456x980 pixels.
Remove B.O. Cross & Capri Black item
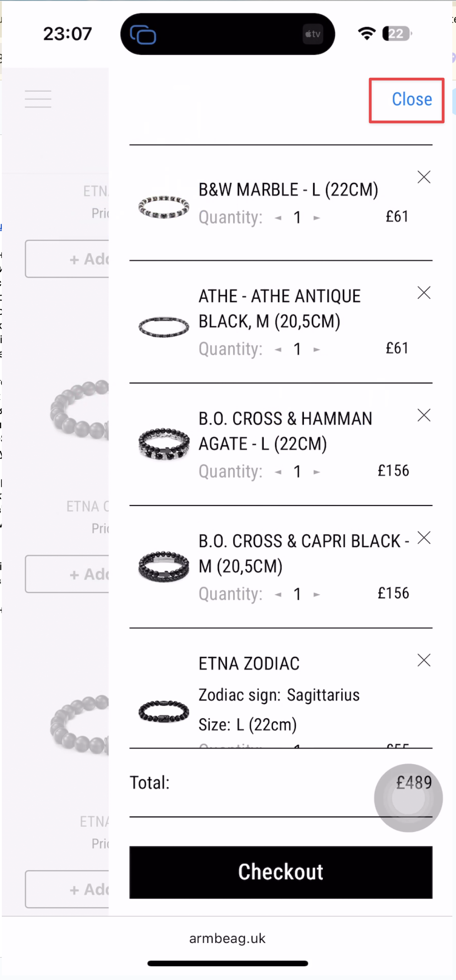(x=424, y=538)
